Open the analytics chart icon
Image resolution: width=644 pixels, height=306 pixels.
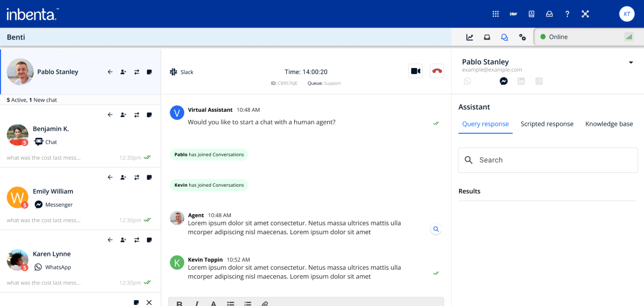click(x=470, y=37)
